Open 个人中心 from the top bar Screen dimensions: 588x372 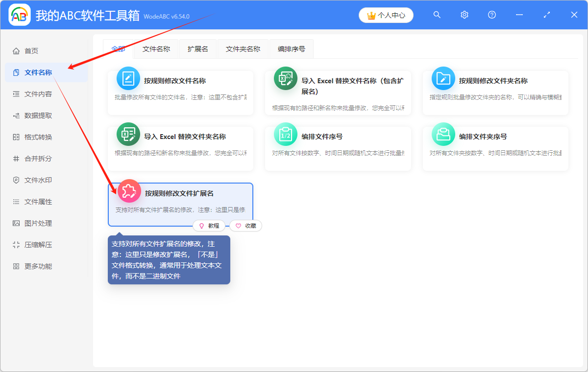[x=386, y=15]
